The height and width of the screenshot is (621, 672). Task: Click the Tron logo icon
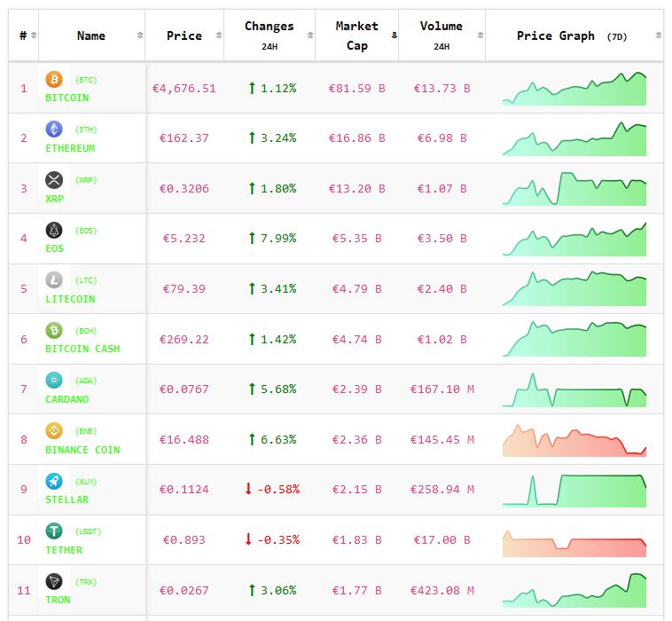coord(54,582)
